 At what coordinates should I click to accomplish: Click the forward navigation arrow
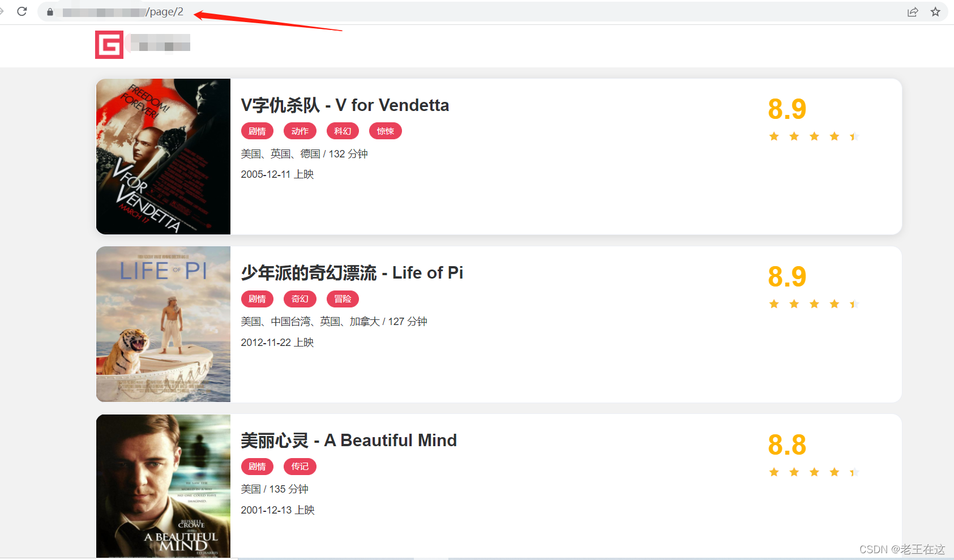2,11
